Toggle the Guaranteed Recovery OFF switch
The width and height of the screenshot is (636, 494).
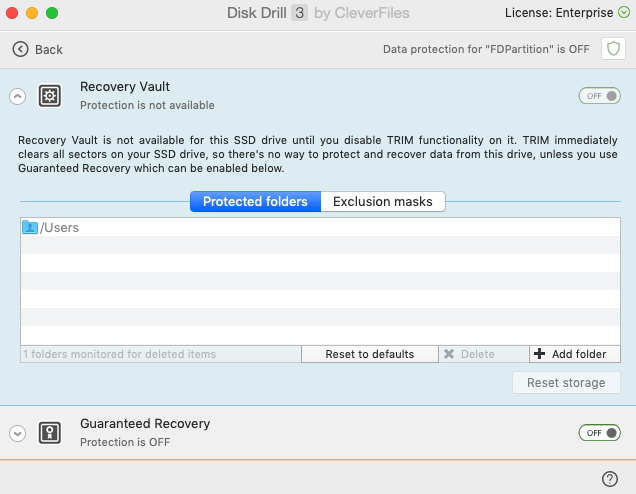[x=599, y=433]
